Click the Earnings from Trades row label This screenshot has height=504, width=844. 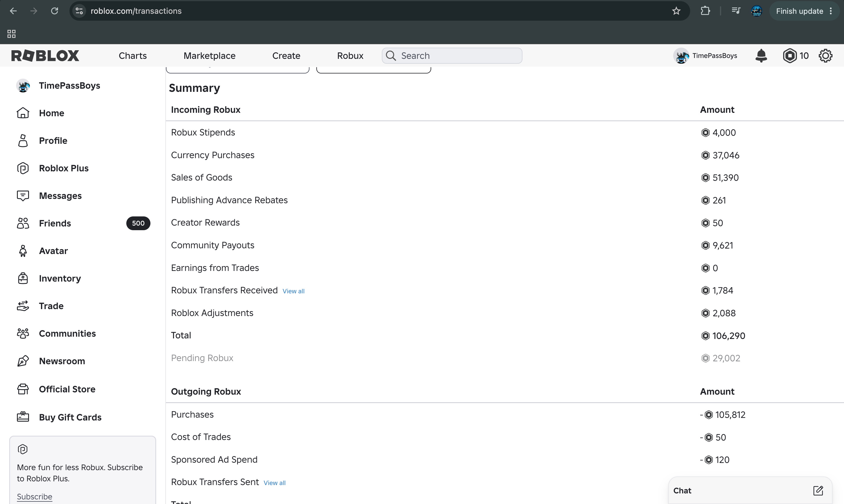pos(215,267)
